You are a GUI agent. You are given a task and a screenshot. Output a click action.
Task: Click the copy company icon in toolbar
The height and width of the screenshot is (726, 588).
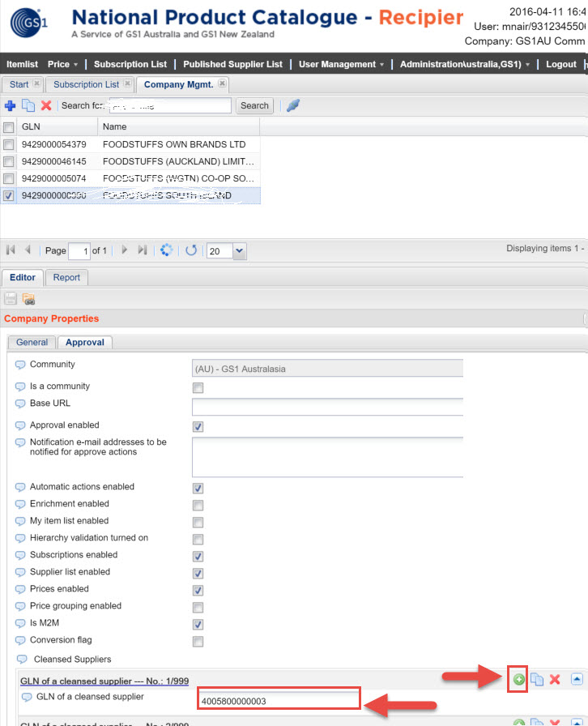[28, 106]
